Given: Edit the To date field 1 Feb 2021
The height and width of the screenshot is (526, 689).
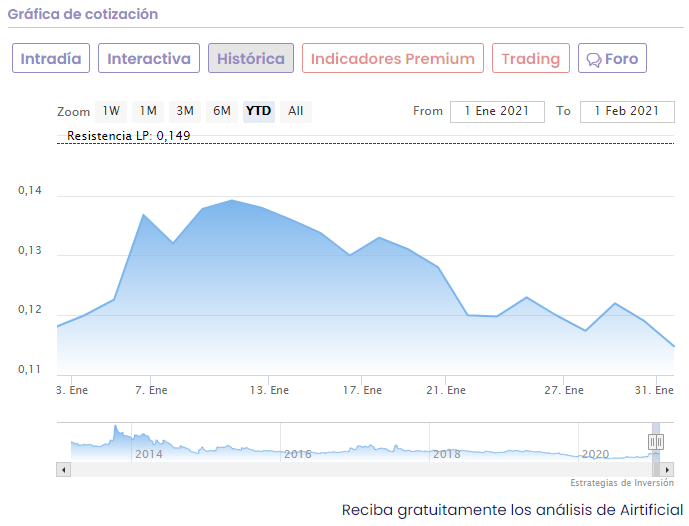Looking at the screenshot, I should pos(627,112).
